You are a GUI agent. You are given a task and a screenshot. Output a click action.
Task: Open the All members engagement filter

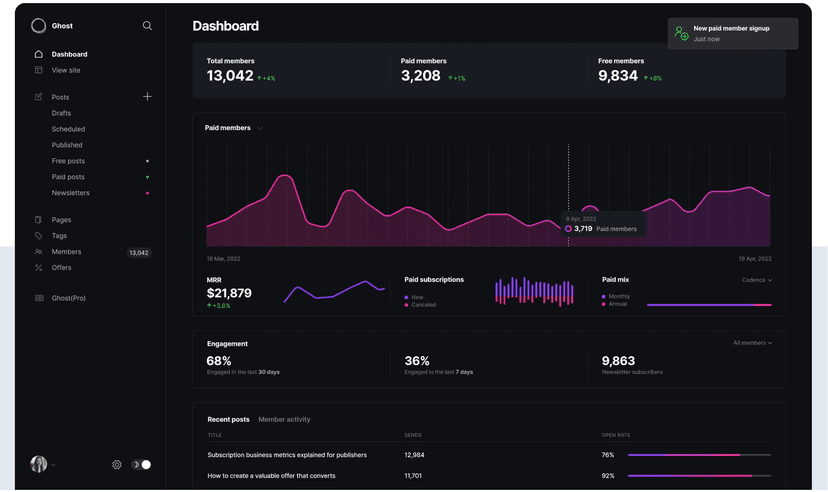coord(752,343)
